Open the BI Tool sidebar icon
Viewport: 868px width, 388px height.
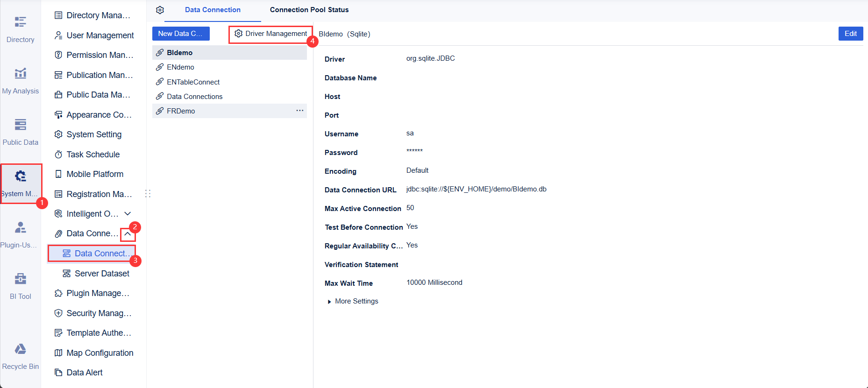tap(21, 279)
